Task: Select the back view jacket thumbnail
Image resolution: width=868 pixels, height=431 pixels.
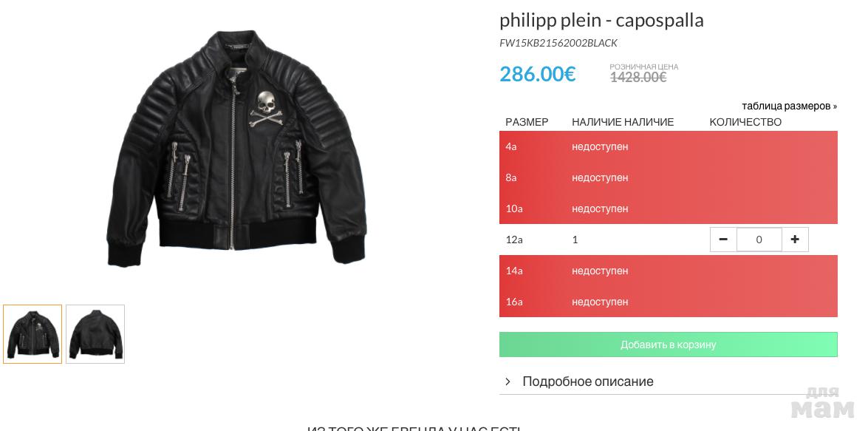Action: tap(95, 334)
